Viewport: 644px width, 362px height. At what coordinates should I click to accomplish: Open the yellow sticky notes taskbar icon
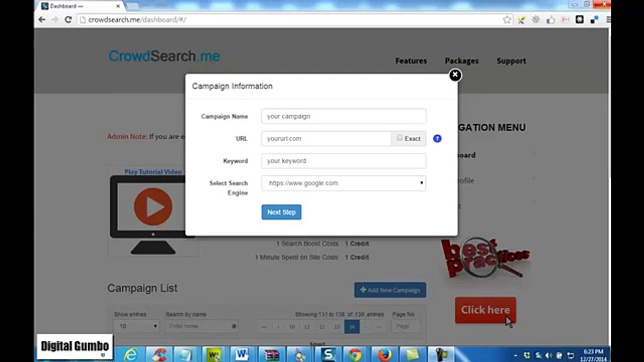pyautogui.click(x=413, y=355)
